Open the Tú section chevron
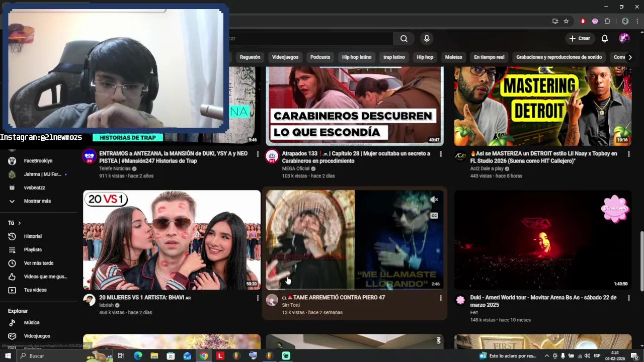 click(x=20, y=223)
